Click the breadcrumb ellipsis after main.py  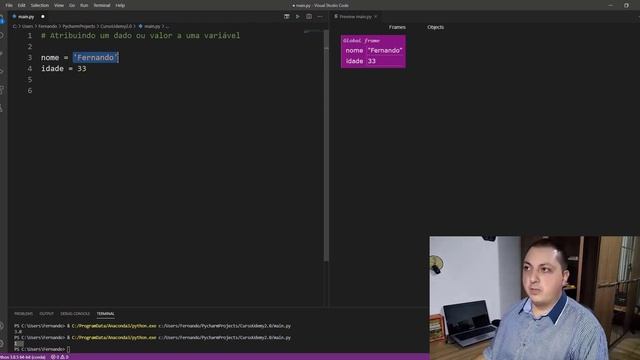tap(167, 27)
